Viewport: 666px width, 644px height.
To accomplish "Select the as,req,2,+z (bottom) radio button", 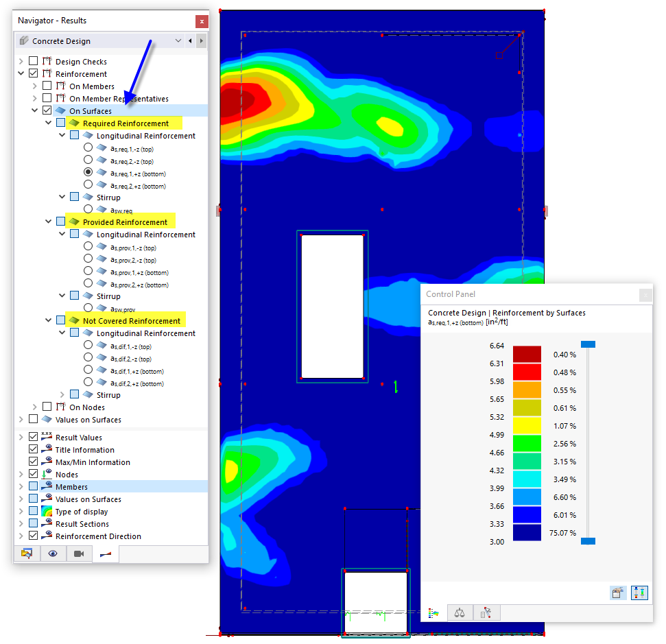I will (x=88, y=184).
